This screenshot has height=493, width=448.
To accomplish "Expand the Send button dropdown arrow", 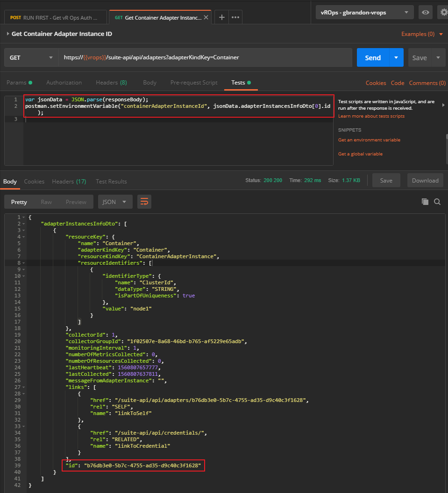I will [396, 58].
